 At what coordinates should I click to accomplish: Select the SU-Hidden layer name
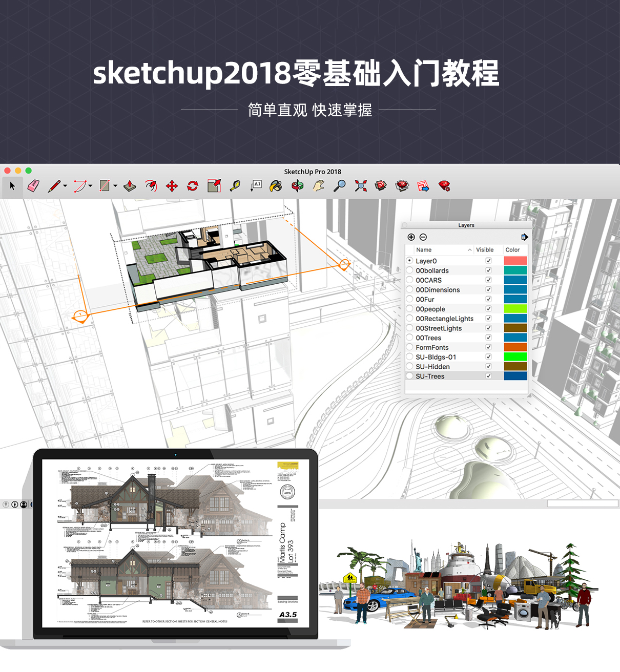[432, 367]
